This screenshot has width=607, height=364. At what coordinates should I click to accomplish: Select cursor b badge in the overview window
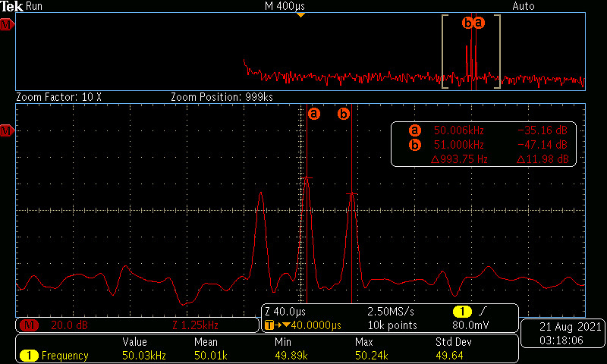[467, 24]
